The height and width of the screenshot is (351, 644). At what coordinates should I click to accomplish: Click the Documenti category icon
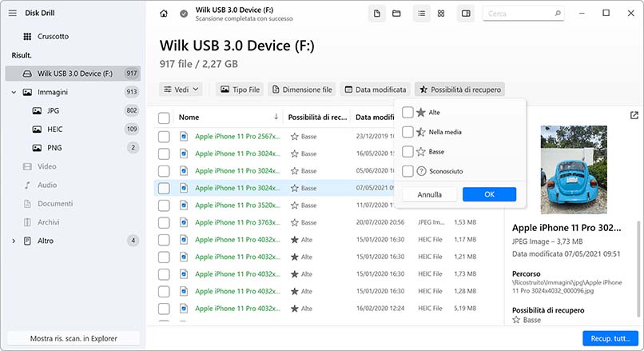[x=27, y=203]
